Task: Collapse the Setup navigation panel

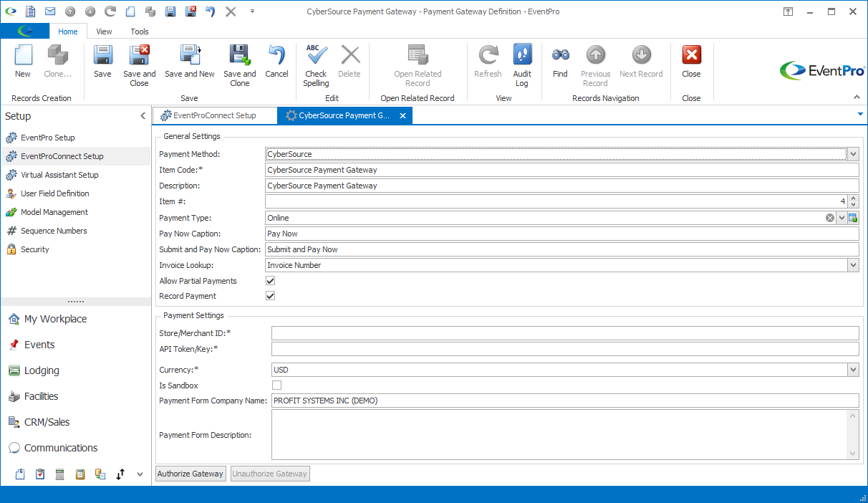Action: pyautogui.click(x=143, y=116)
